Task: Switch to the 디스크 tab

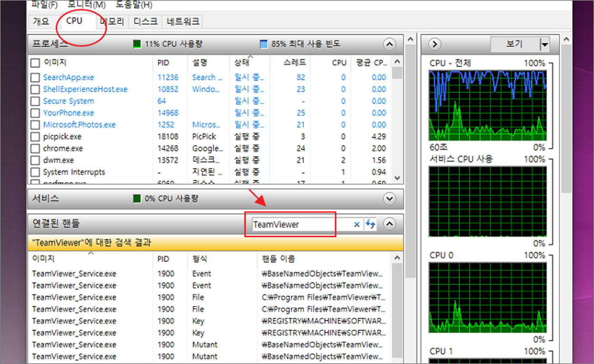Action: point(145,21)
